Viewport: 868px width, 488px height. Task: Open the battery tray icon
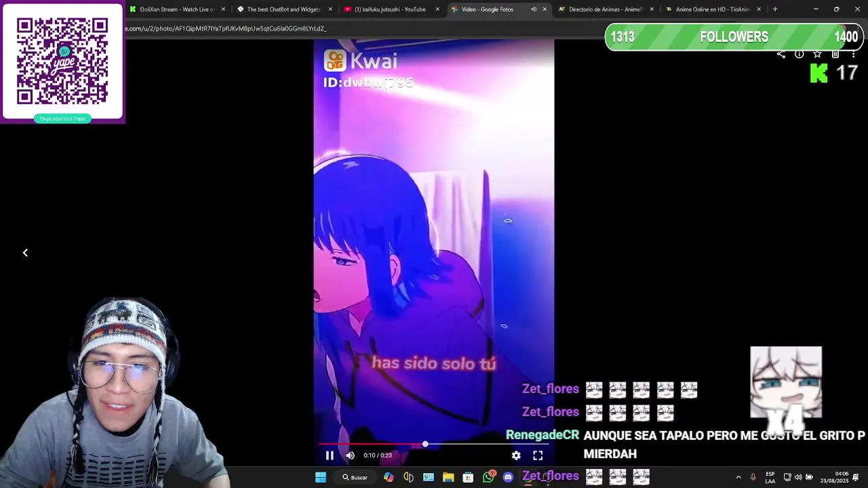coord(809,477)
